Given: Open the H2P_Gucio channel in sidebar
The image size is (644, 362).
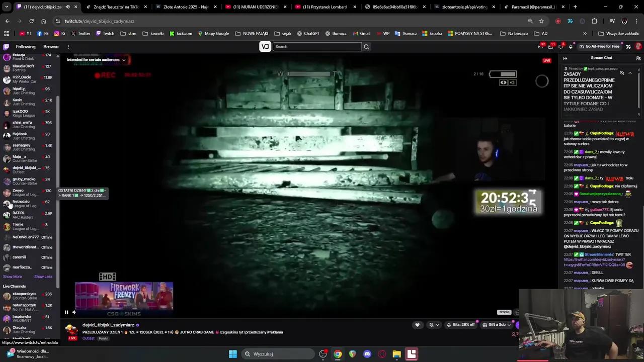Looking at the screenshot, I should pos(30,79).
